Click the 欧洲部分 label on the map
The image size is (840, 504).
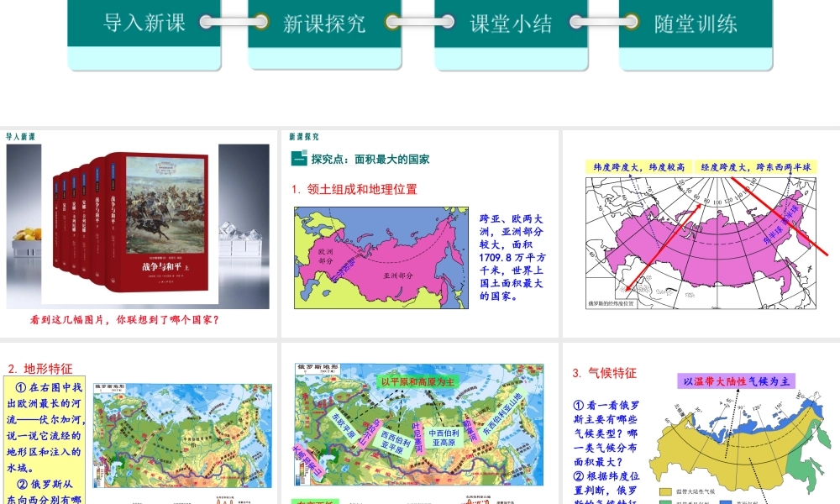[x=326, y=256]
